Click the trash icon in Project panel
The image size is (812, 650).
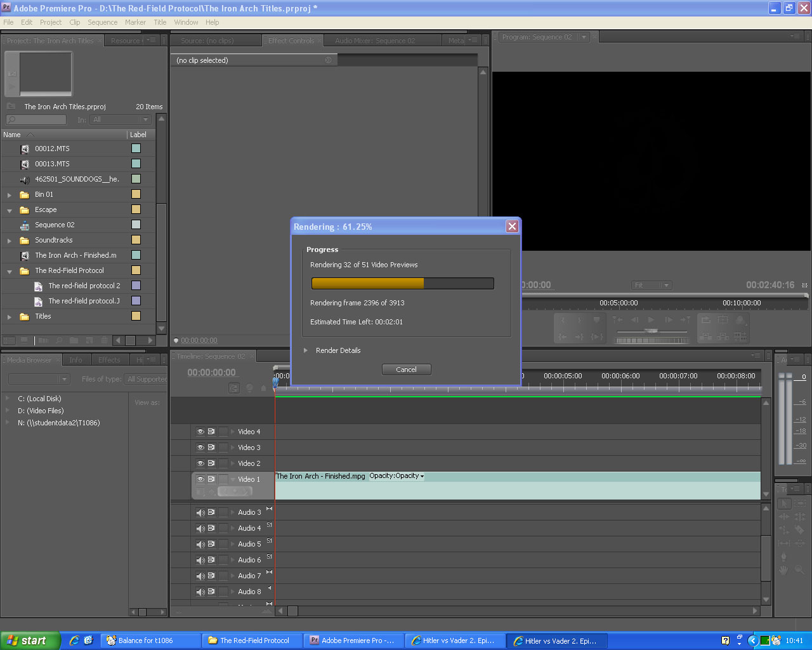click(104, 341)
